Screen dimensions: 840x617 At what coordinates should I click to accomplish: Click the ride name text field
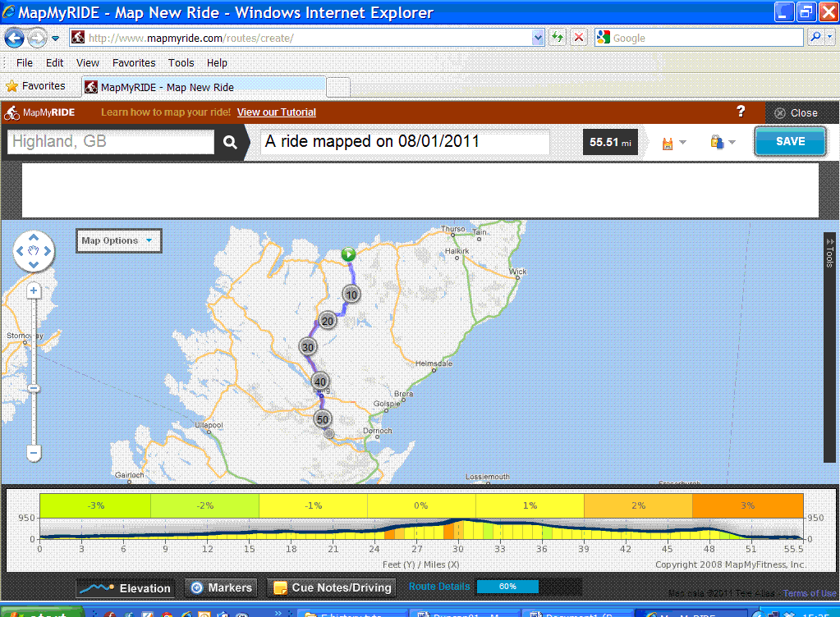[405, 141]
